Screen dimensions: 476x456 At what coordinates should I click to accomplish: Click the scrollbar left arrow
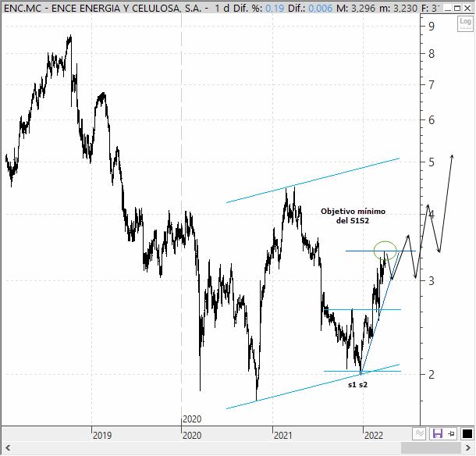(x=8, y=447)
